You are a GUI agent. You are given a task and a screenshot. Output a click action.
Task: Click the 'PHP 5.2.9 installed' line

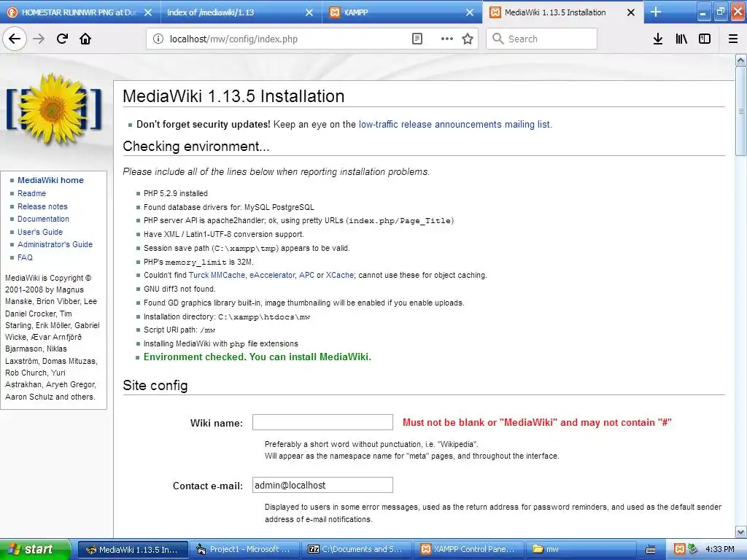coord(176,193)
